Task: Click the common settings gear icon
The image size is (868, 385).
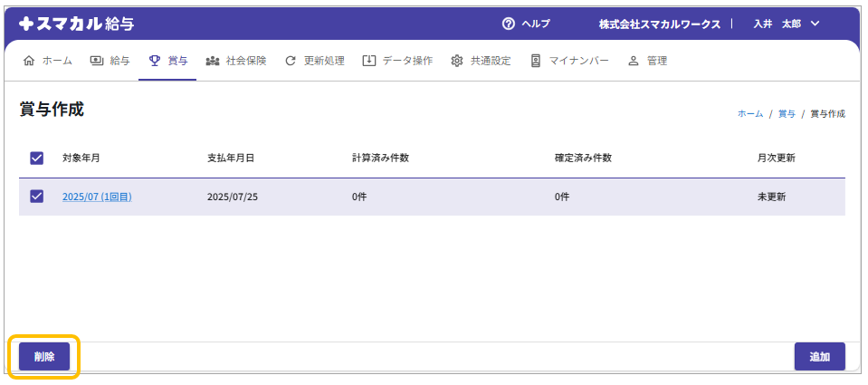Action: click(x=457, y=61)
